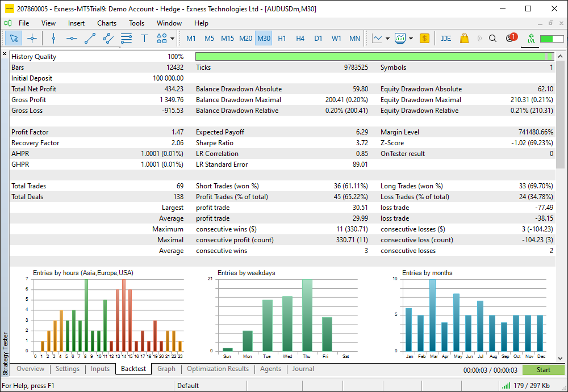The width and height of the screenshot is (568, 392).
Task: Click the signals broadcast icon
Action: 480,38
